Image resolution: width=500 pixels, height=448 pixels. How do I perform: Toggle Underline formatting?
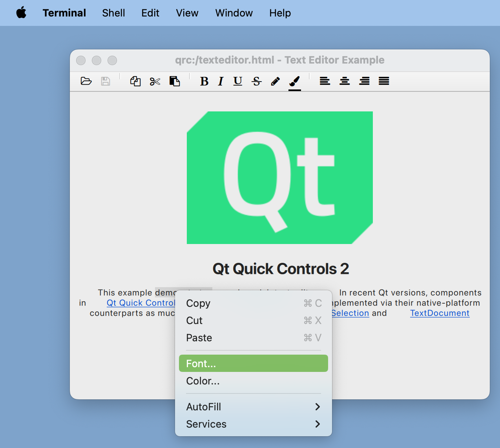(237, 81)
